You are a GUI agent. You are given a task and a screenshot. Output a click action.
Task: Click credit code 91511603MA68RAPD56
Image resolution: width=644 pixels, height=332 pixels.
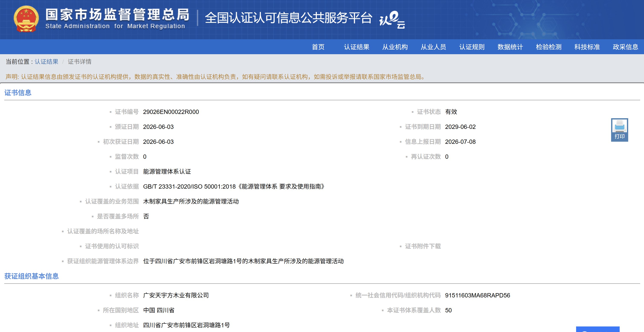477,296
